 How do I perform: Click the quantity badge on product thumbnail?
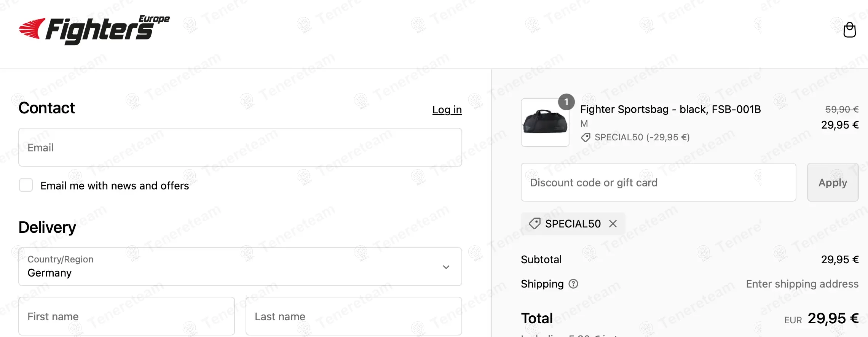566,102
